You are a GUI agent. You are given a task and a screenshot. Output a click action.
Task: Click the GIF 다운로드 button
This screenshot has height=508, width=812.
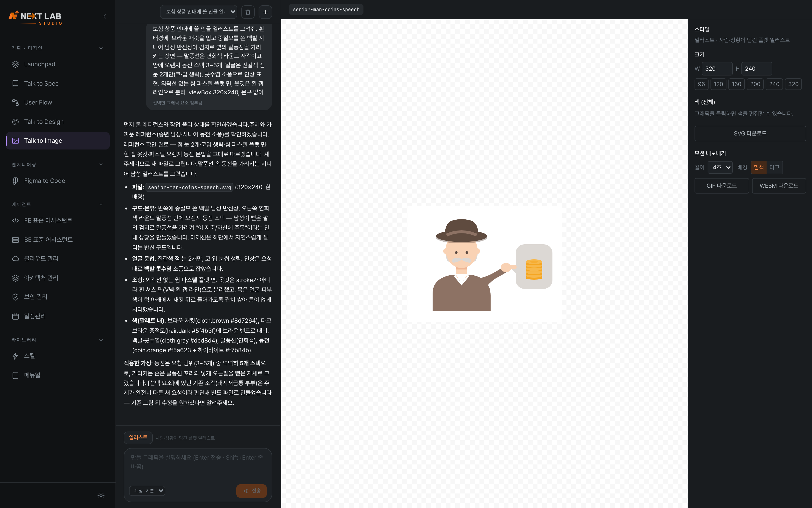point(721,186)
